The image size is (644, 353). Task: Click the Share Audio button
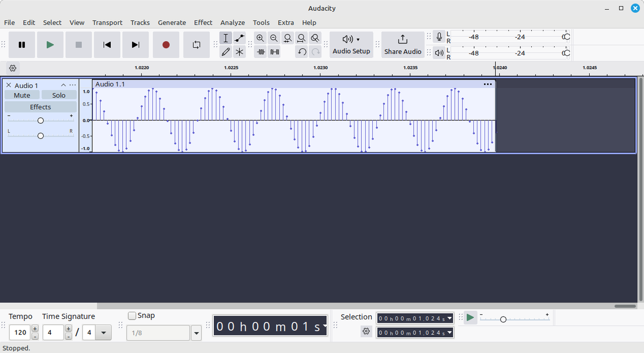403,45
